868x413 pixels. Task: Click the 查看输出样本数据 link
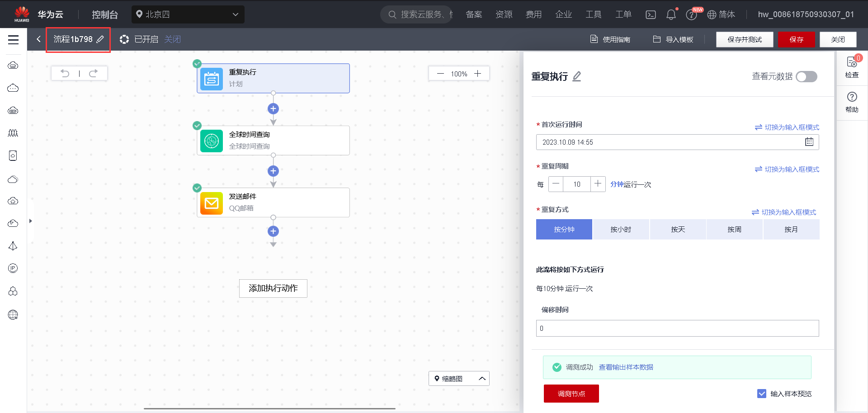[626, 367]
